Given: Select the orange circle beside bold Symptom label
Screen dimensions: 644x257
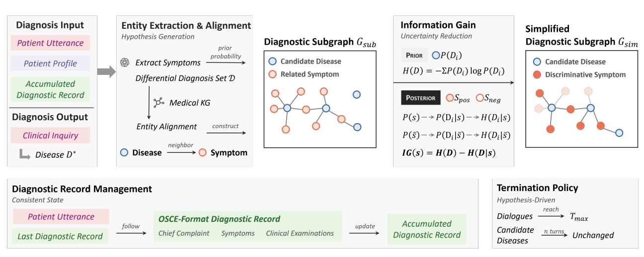Looking at the screenshot, I should (x=202, y=153).
